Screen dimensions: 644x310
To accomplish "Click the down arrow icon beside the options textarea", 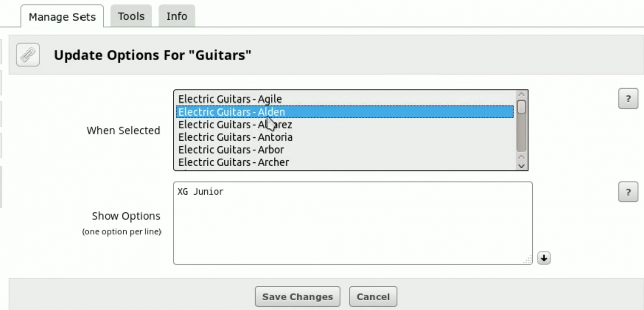I will click(x=543, y=258).
